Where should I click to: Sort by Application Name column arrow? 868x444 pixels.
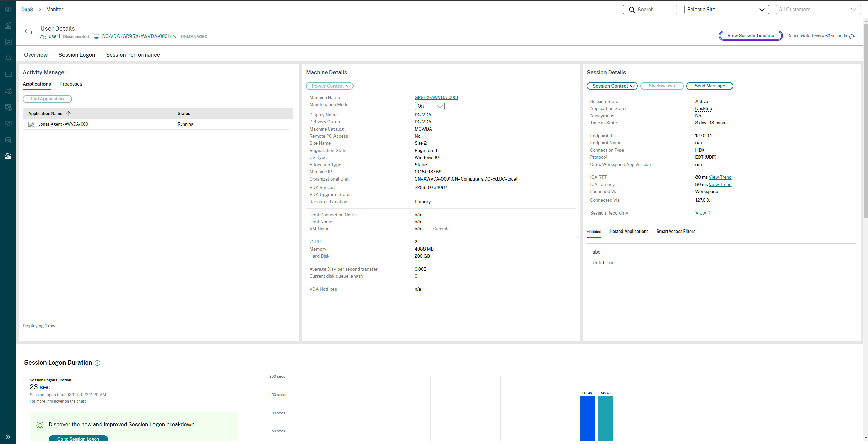(x=68, y=114)
